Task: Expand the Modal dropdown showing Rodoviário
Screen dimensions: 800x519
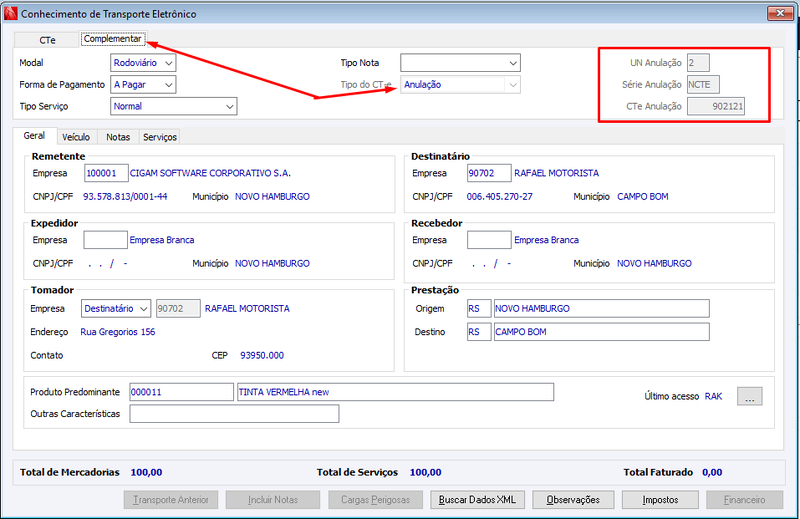Action: 143,63
